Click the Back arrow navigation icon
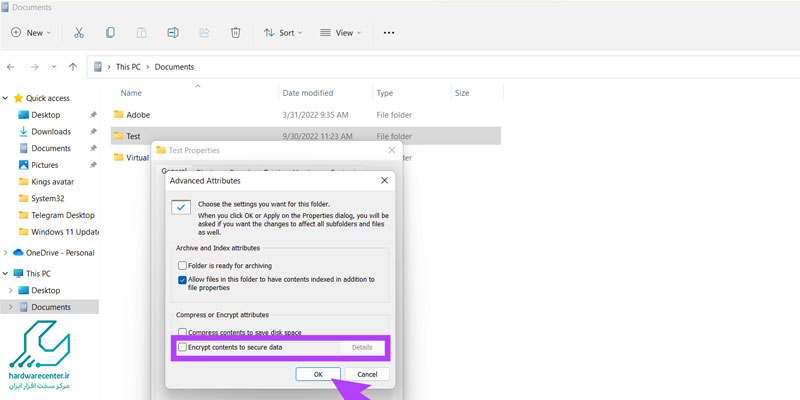Viewport: 800px width, 400px height. (x=11, y=67)
